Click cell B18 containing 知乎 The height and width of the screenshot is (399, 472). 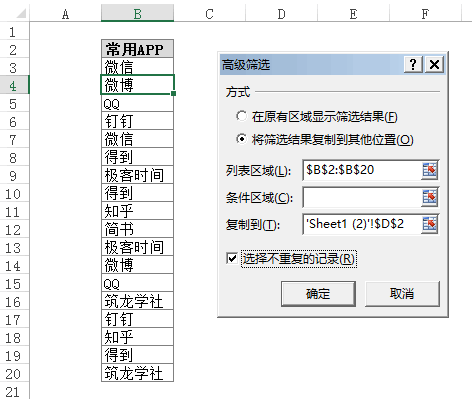point(137,337)
